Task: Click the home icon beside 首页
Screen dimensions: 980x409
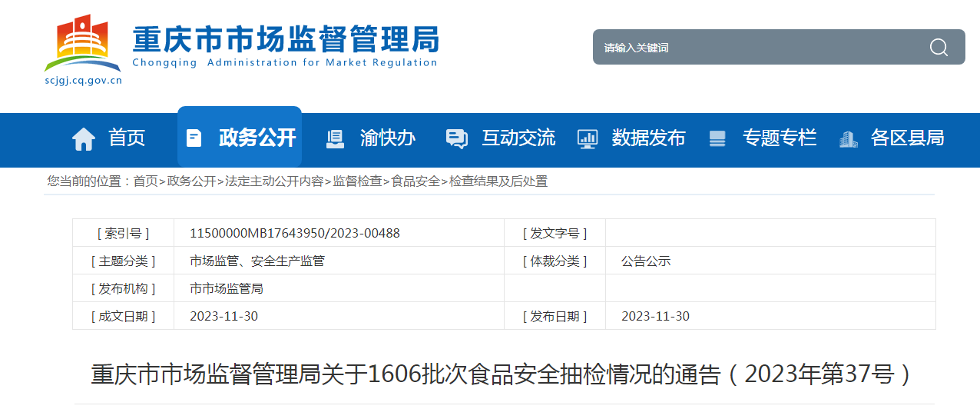Action: click(x=84, y=138)
